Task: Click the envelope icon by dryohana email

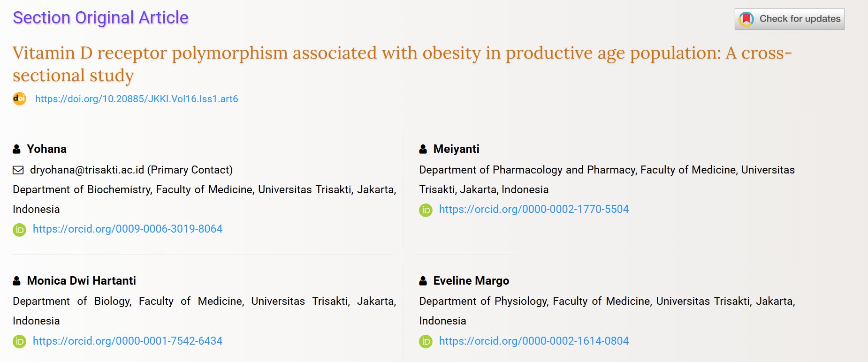Action: point(18,170)
